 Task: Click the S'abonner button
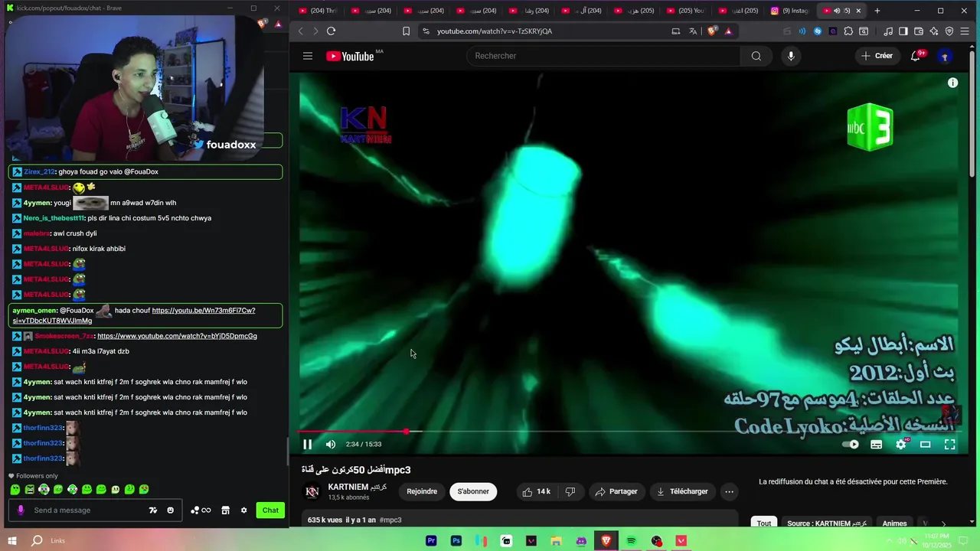click(473, 491)
